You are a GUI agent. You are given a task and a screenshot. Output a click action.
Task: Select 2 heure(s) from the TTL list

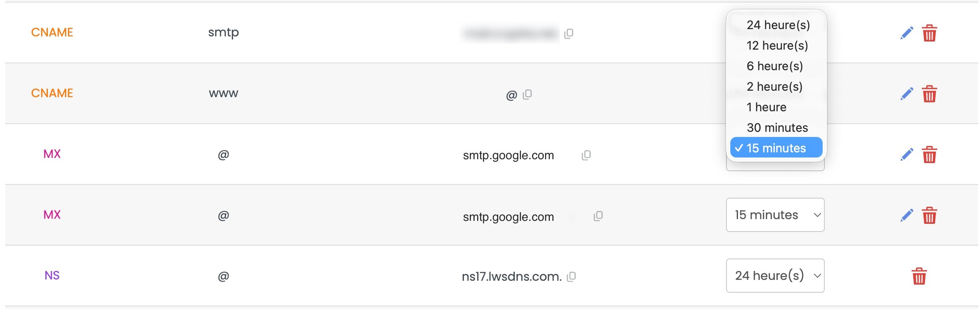pyautogui.click(x=773, y=86)
